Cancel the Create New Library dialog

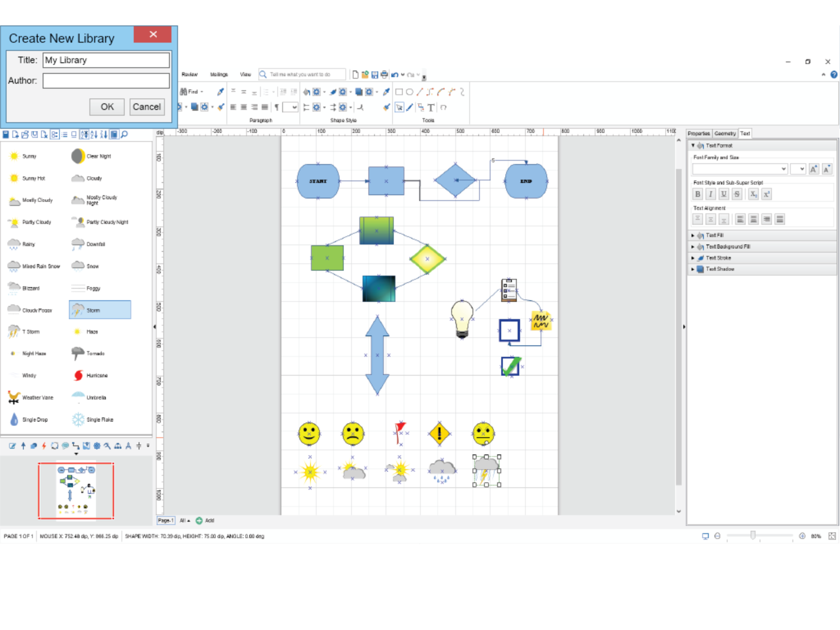coord(146,107)
